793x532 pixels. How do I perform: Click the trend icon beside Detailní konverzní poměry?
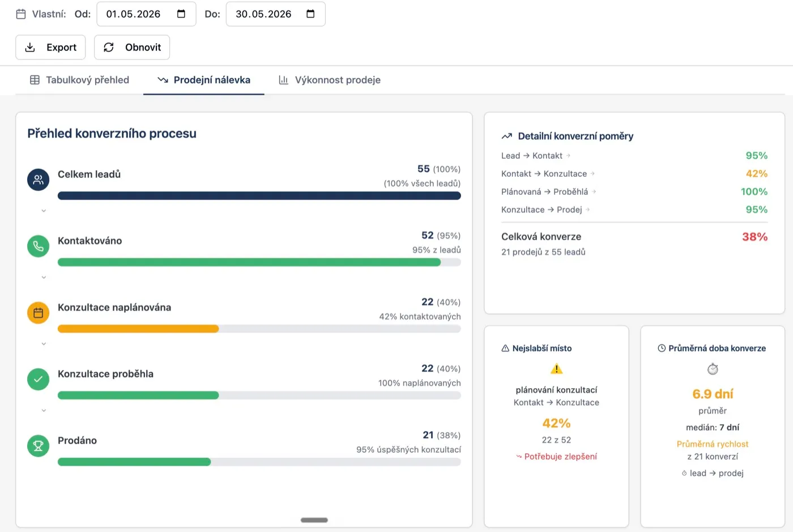point(507,136)
